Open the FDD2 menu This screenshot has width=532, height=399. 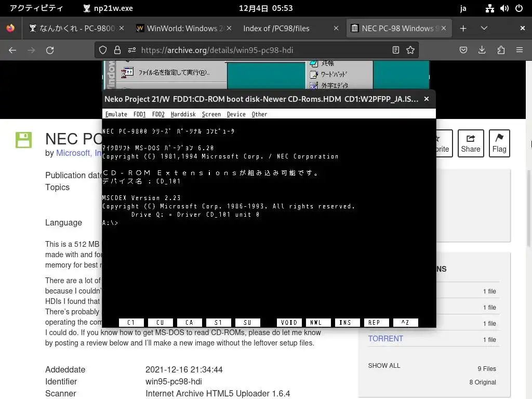158,114
